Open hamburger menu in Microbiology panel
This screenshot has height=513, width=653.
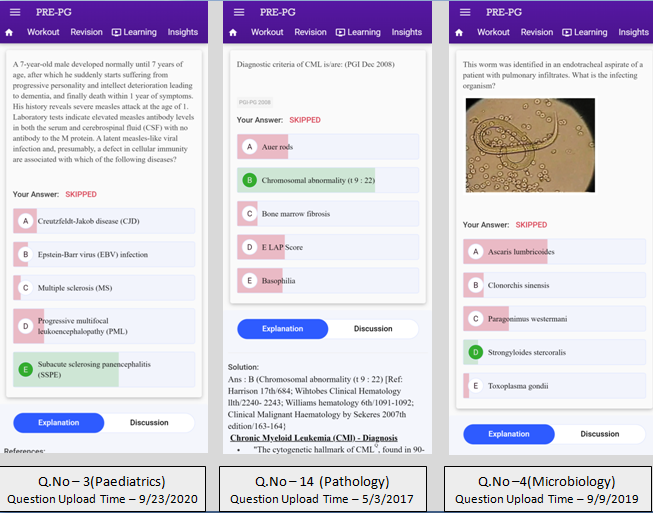coord(465,12)
